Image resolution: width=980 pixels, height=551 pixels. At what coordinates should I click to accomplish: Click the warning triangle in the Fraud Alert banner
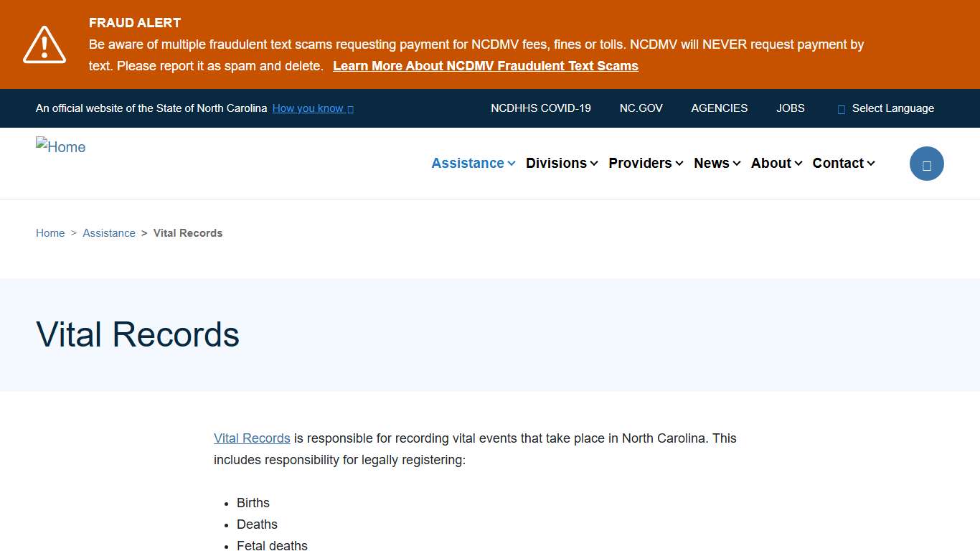pyautogui.click(x=44, y=44)
